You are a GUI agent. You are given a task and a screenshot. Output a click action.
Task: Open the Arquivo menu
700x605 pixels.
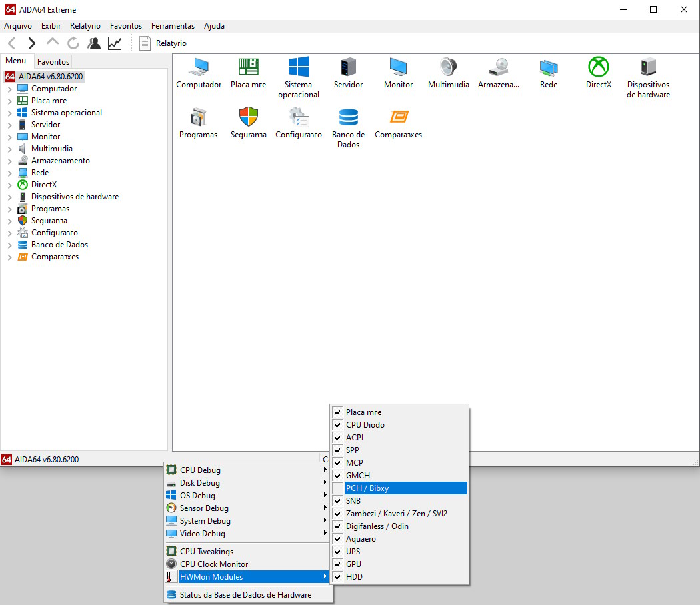click(x=18, y=26)
